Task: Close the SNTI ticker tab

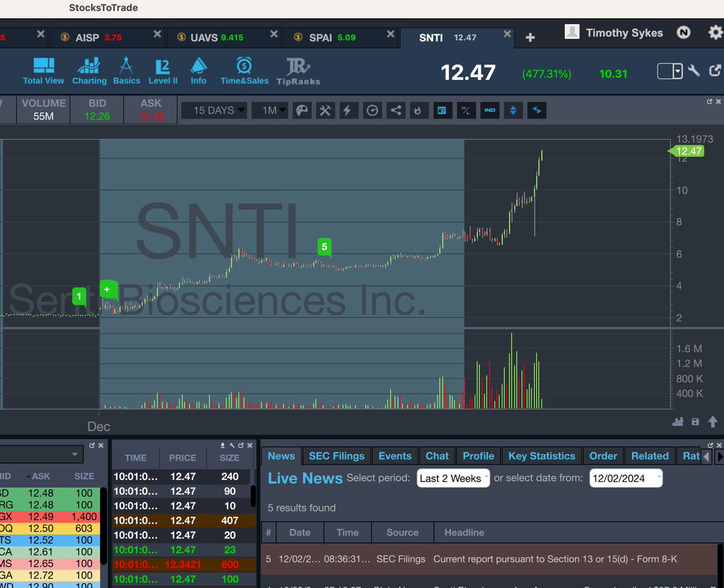Action: click(507, 35)
